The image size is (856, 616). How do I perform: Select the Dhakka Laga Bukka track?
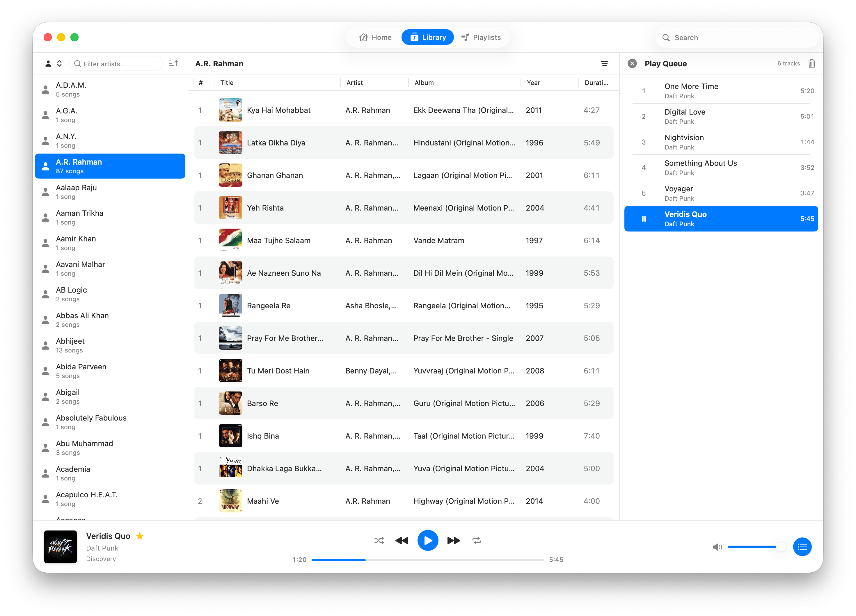(x=404, y=469)
